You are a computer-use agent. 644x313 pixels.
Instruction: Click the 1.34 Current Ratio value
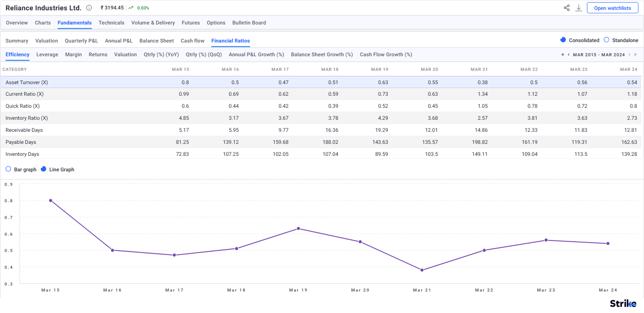(x=482, y=94)
